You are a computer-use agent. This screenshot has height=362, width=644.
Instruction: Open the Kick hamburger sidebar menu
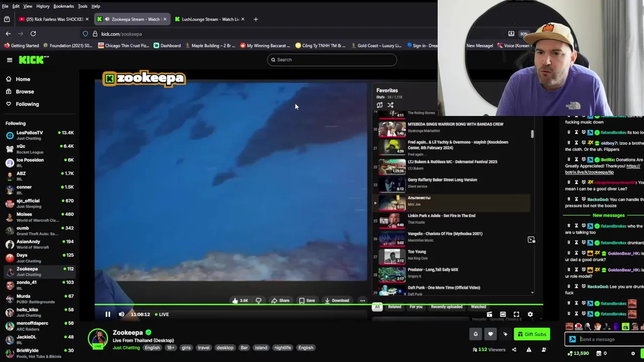click(x=10, y=60)
